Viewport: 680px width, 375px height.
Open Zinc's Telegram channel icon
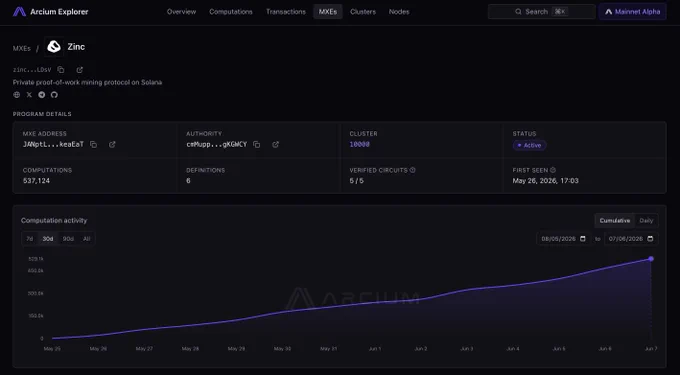[42, 95]
